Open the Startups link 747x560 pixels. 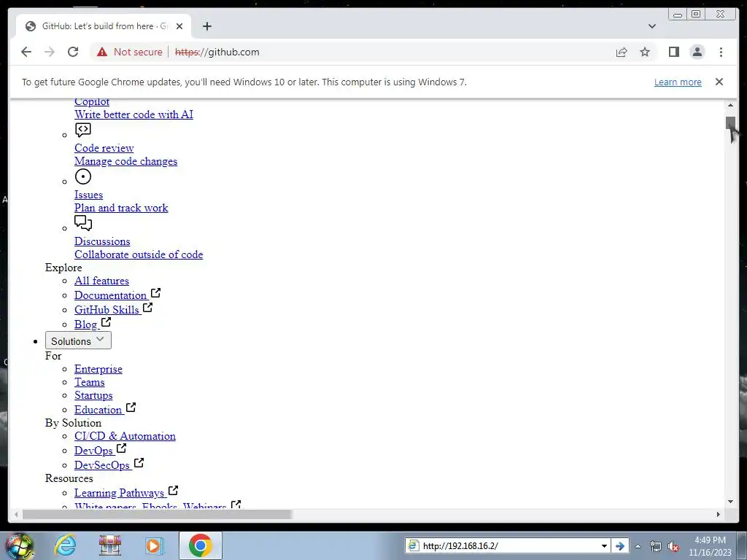(93, 396)
